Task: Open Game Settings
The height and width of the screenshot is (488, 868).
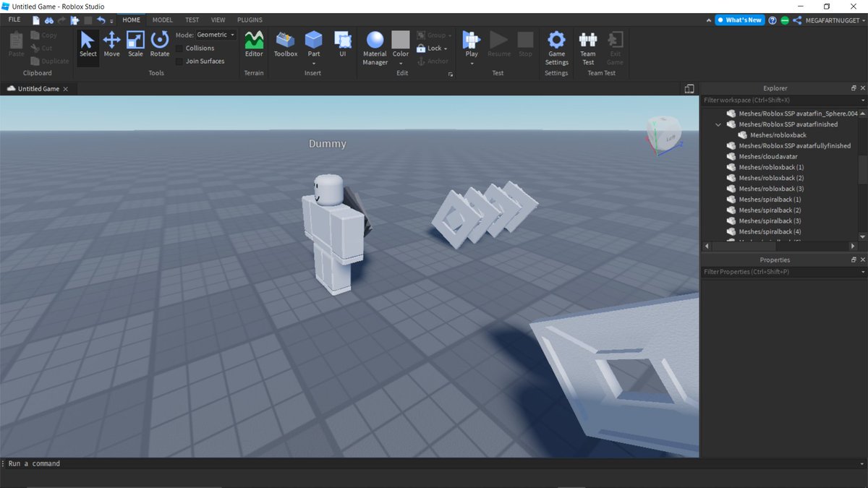Action: click(x=556, y=48)
